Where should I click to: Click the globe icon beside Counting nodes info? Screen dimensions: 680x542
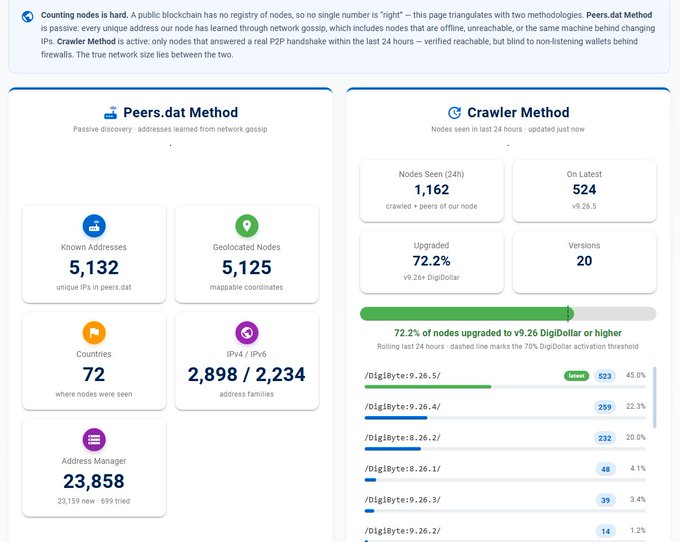pyautogui.click(x=27, y=16)
